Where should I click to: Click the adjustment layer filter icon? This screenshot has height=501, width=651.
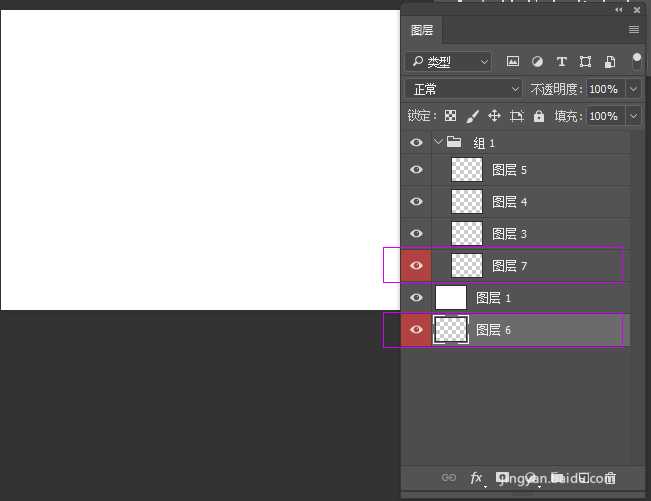(x=537, y=62)
